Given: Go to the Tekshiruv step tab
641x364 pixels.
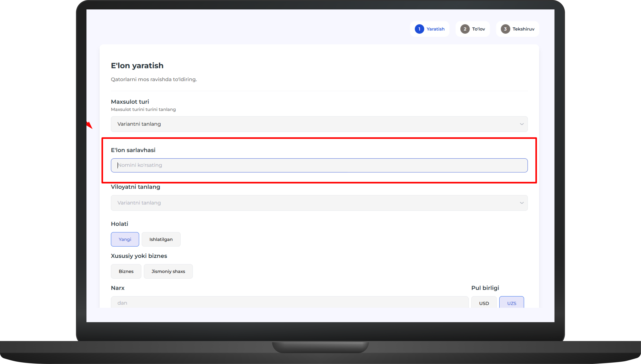Looking at the screenshot, I should pos(523,29).
